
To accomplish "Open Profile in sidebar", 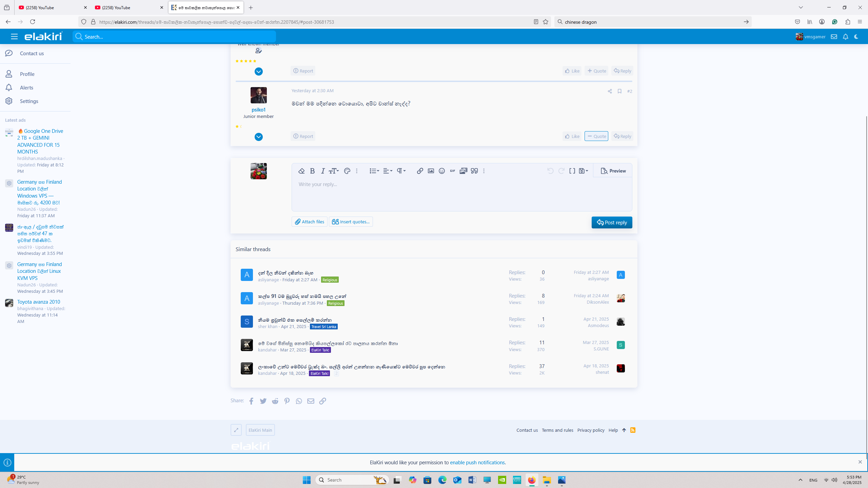I will point(27,74).
